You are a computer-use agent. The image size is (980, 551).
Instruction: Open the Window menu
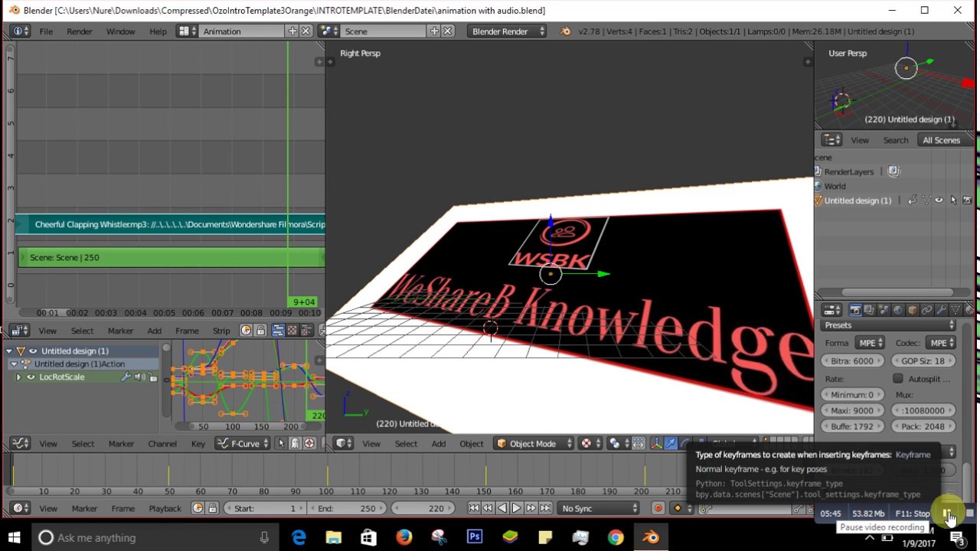click(120, 31)
